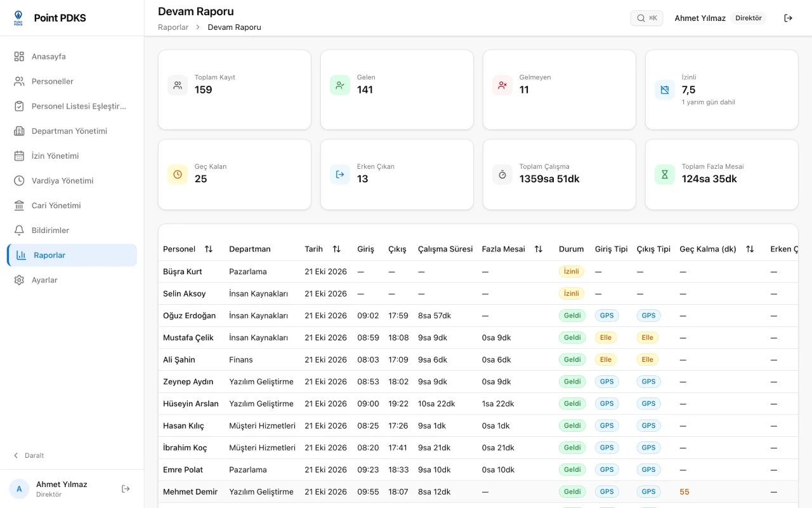Click the Raporlar breadcrumb link
The height and width of the screenshot is (508, 812).
(x=173, y=27)
